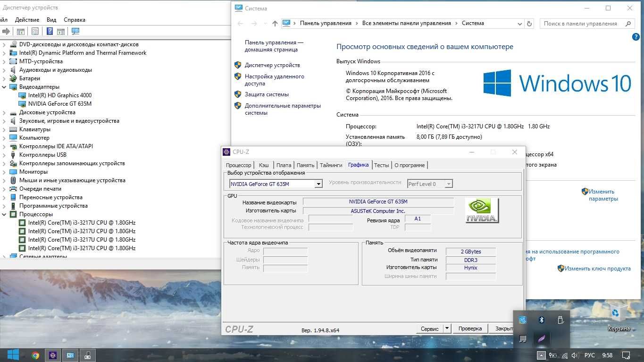Click the scan for hardware changes monitor icon
The width and height of the screenshot is (644, 362).
pyautogui.click(x=75, y=31)
